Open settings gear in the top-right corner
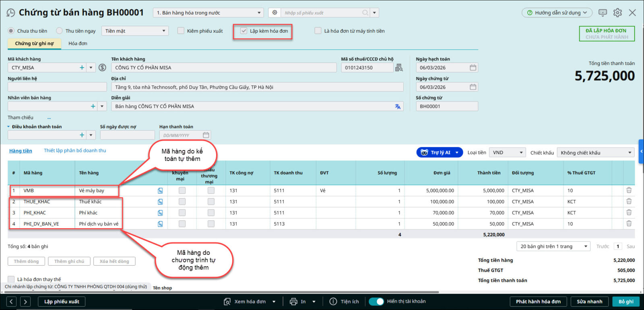The image size is (644, 310). point(617,13)
